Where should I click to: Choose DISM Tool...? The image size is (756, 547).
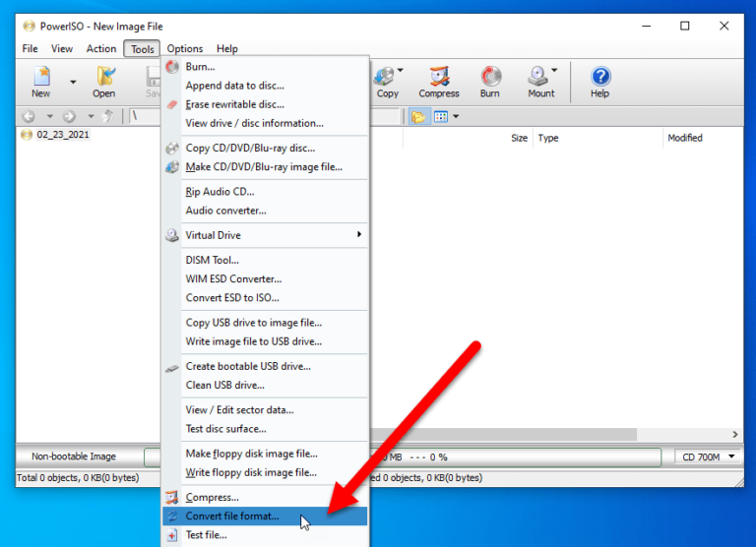(x=265, y=261)
